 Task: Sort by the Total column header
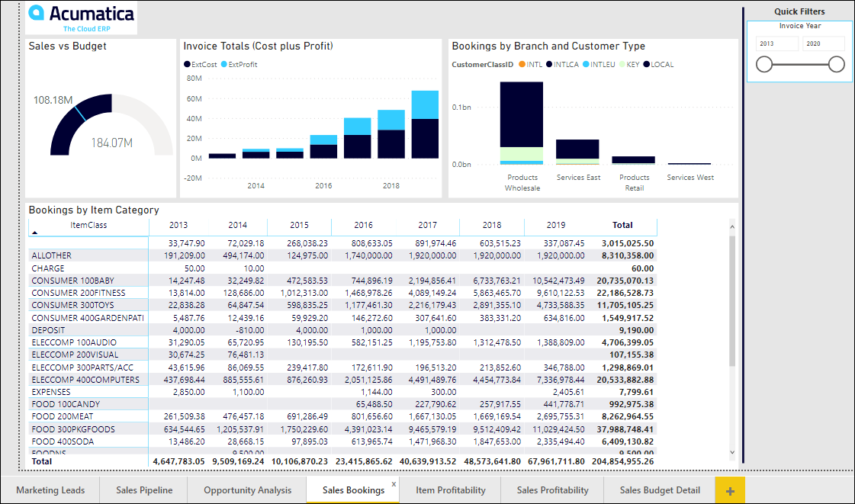(622, 226)
